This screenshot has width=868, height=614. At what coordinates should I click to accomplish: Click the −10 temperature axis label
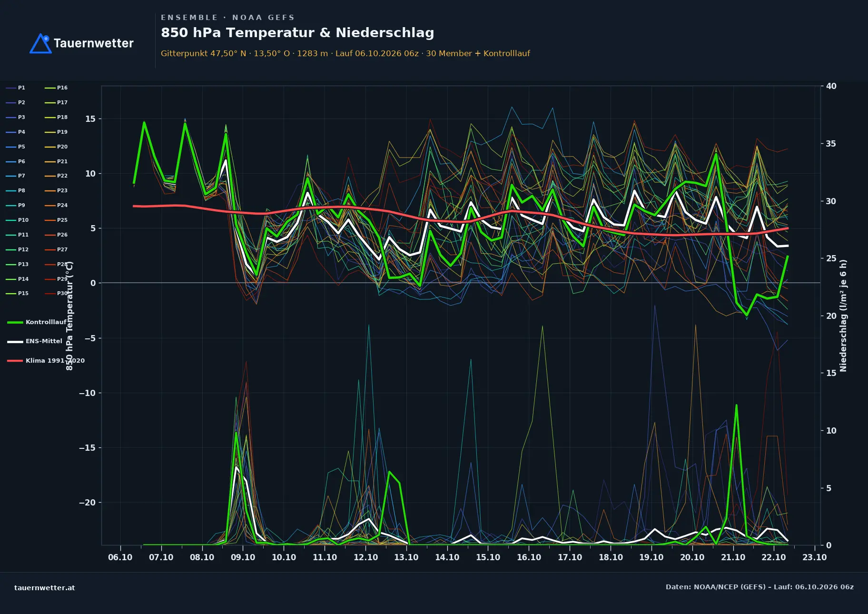[x=87, y=393]
